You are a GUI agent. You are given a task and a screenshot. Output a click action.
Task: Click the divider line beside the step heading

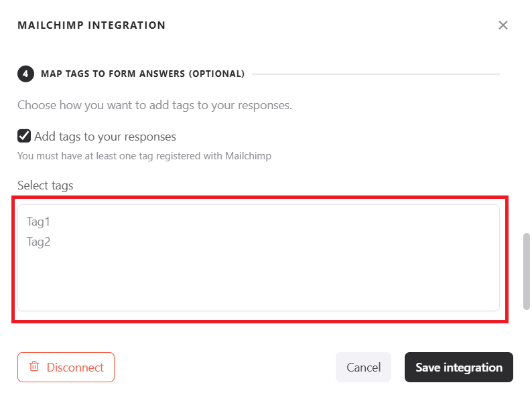point(375,74)
